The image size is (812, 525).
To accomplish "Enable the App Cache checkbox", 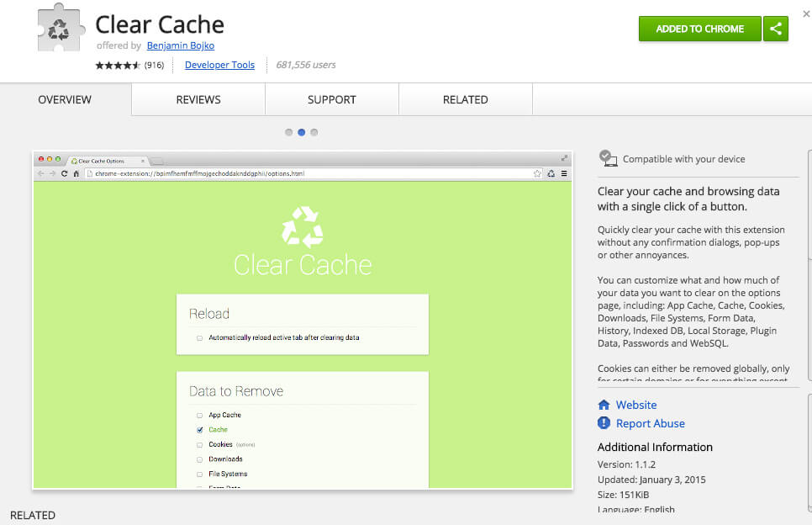I will point(199,416).
